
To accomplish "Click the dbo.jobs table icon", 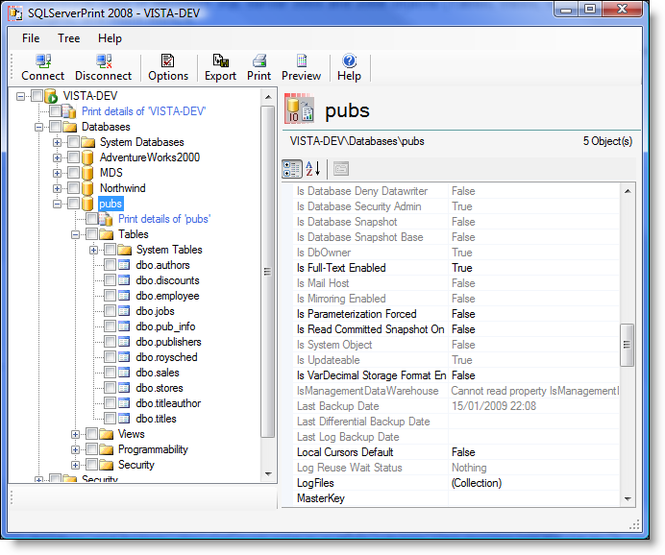I will pos(124,311).
